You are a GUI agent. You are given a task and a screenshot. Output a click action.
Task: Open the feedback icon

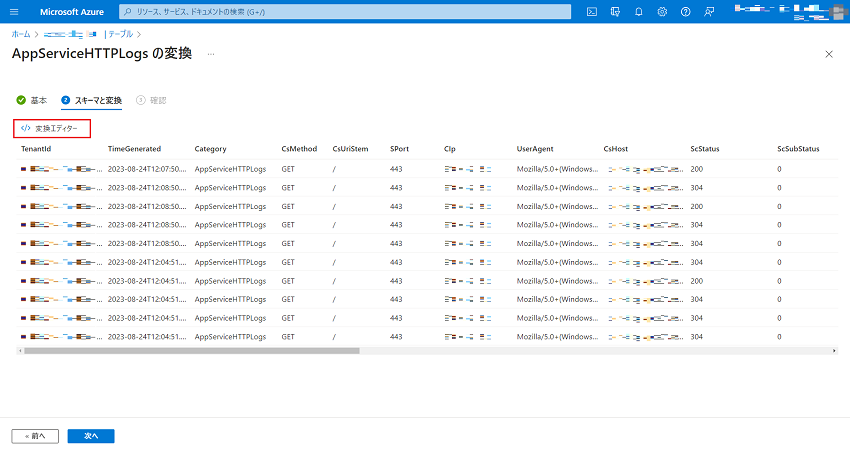709,11
